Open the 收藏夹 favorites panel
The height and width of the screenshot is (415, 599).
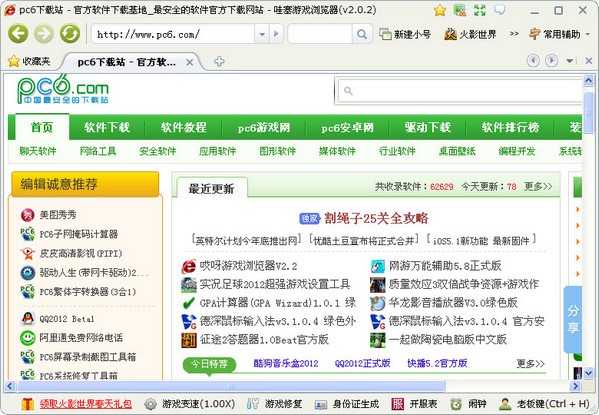click(29, 61)
